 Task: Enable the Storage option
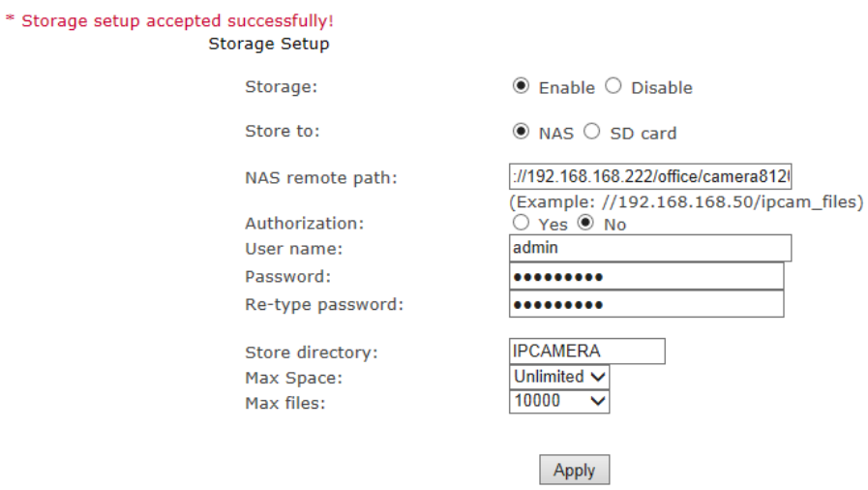pyautogui.click(x=522, y=86)
